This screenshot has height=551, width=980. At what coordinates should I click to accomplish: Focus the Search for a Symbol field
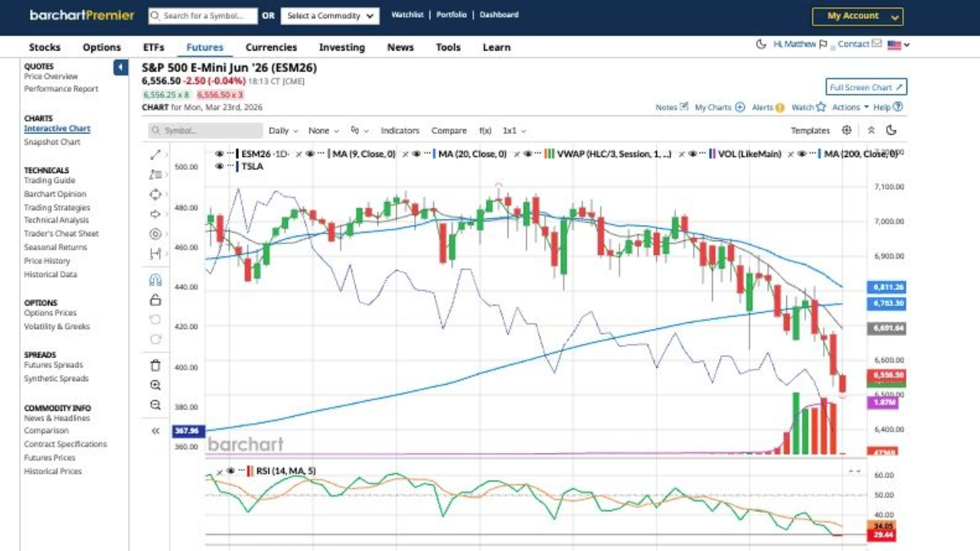(x=203, y=15)
